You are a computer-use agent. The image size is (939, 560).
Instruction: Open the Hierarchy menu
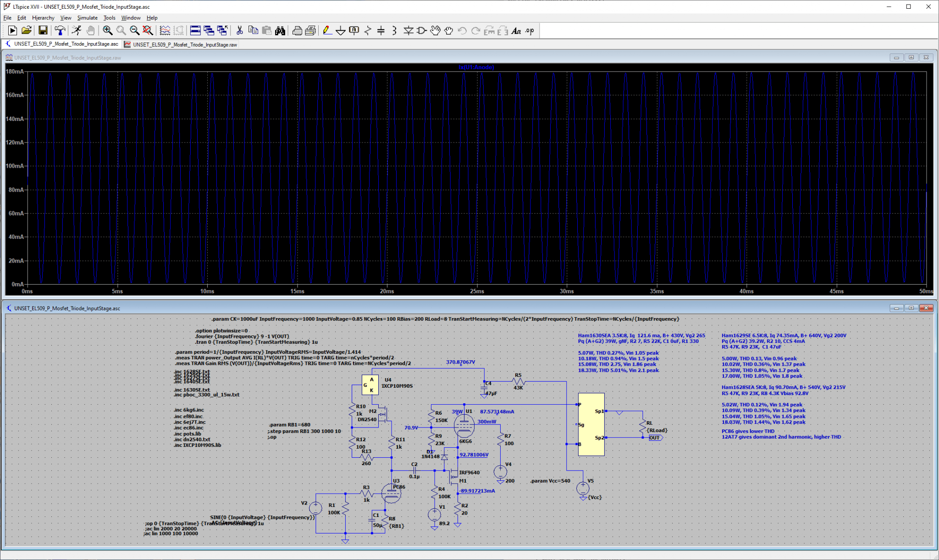tap(43, 18)
